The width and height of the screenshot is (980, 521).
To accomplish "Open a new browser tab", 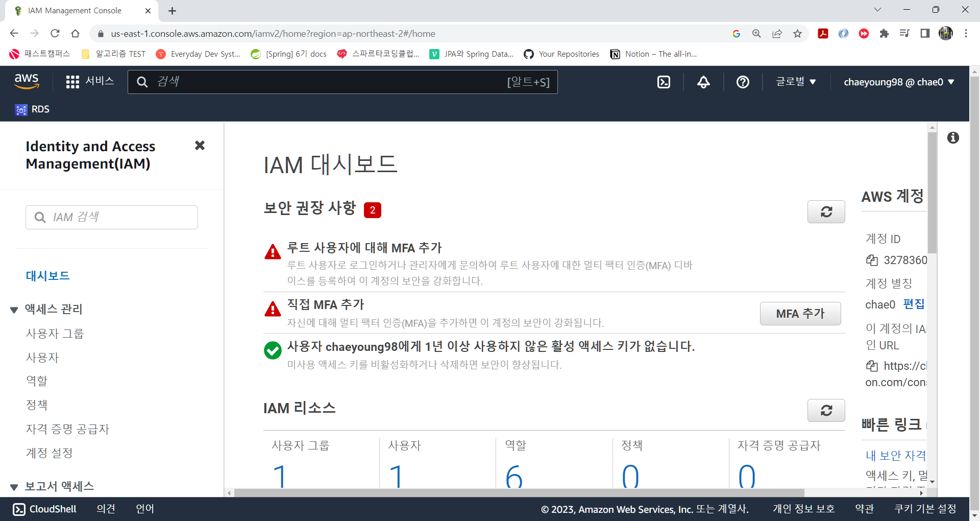I will [172, 11].
